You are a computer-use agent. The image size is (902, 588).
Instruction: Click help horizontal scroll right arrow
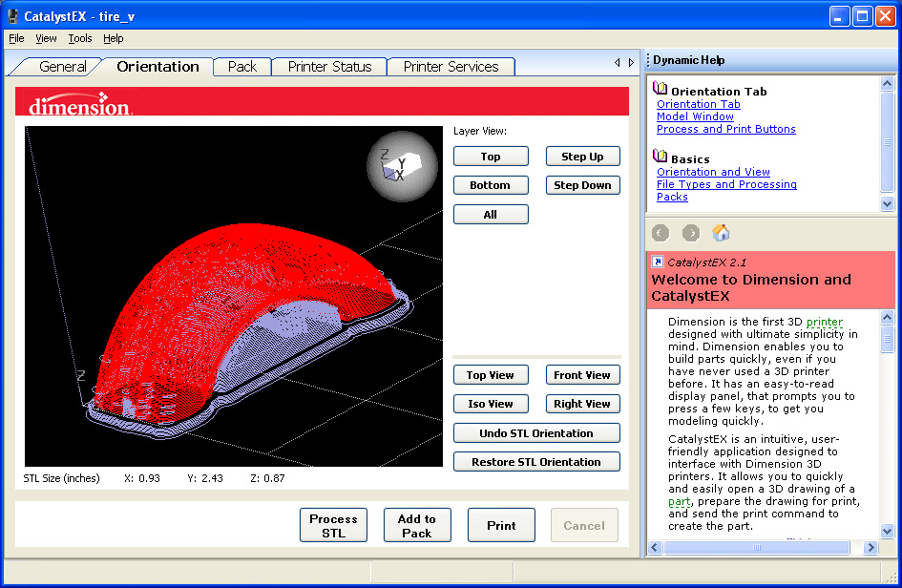point(871,547)
